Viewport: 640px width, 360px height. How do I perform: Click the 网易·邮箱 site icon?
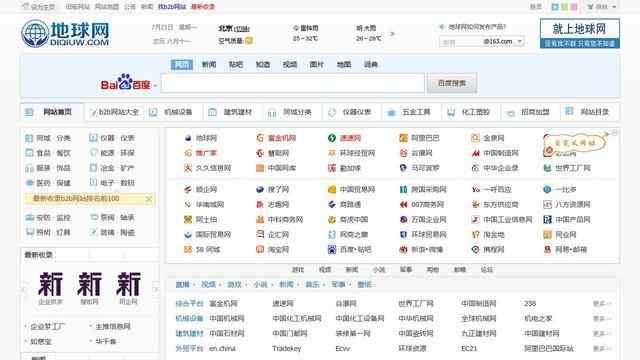tap(547, 249)
